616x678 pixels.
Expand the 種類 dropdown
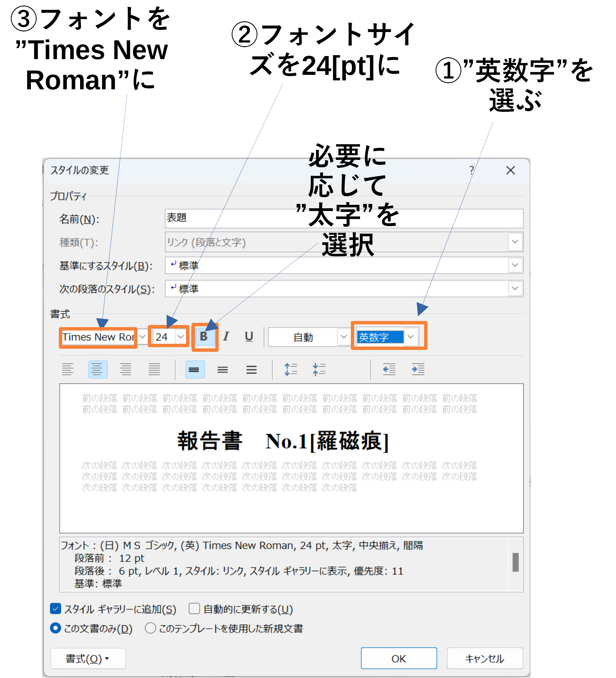point(515,242)
